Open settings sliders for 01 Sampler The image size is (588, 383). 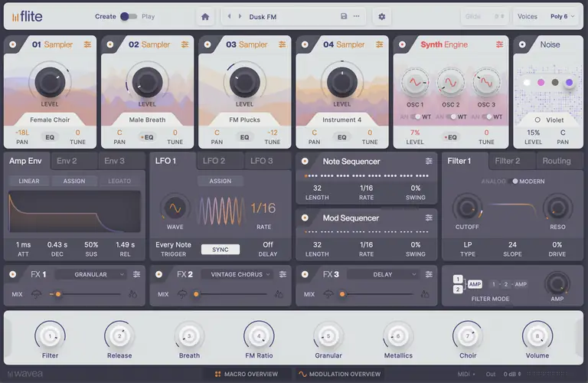click(x=88, y=45)
